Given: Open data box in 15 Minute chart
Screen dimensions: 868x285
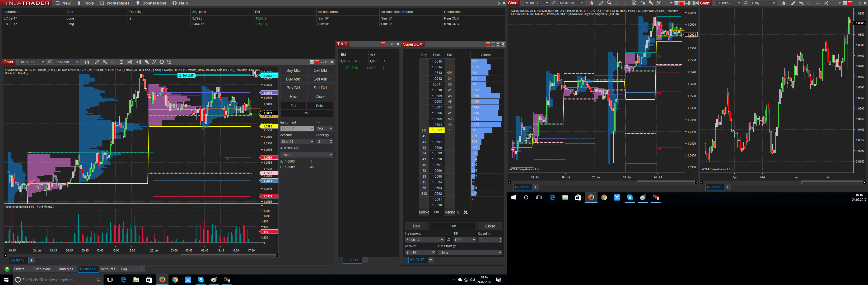Looking at the screenshot, I should (130, 62).
